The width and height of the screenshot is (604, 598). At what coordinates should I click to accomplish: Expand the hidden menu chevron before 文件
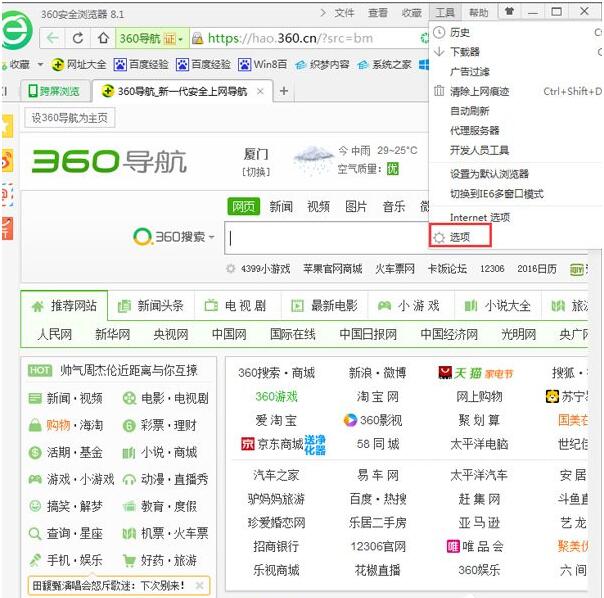tap(323, 13)
